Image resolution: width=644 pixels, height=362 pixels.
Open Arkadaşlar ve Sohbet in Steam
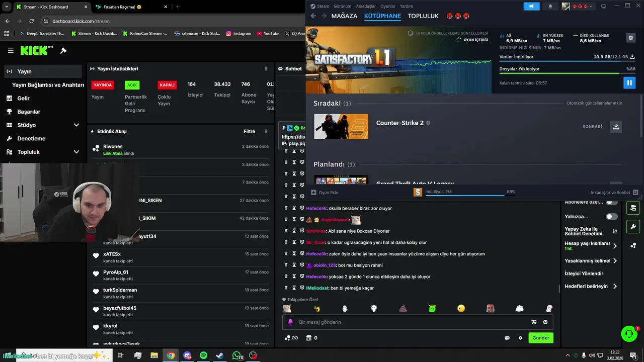[x=614, y=193]
